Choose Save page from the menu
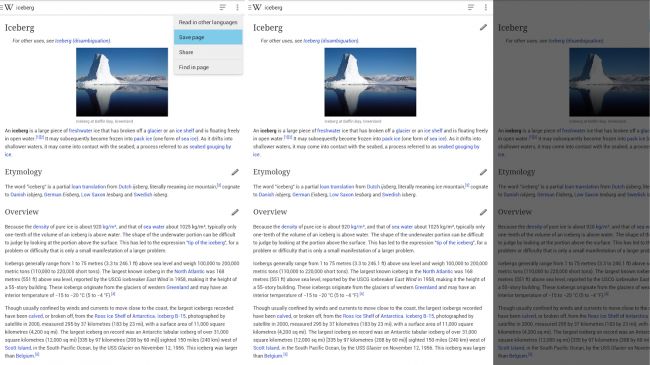The width and height of the screenshot is (650, 365). 208,37
